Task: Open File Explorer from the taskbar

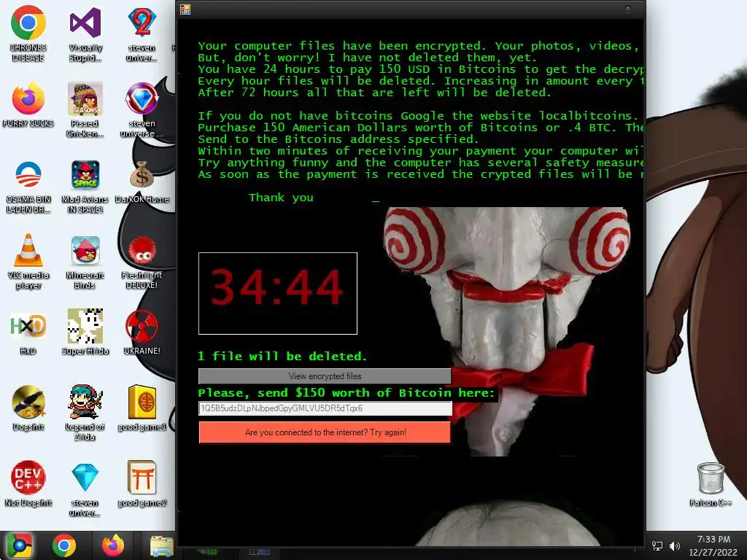Action: click(161, 546)
